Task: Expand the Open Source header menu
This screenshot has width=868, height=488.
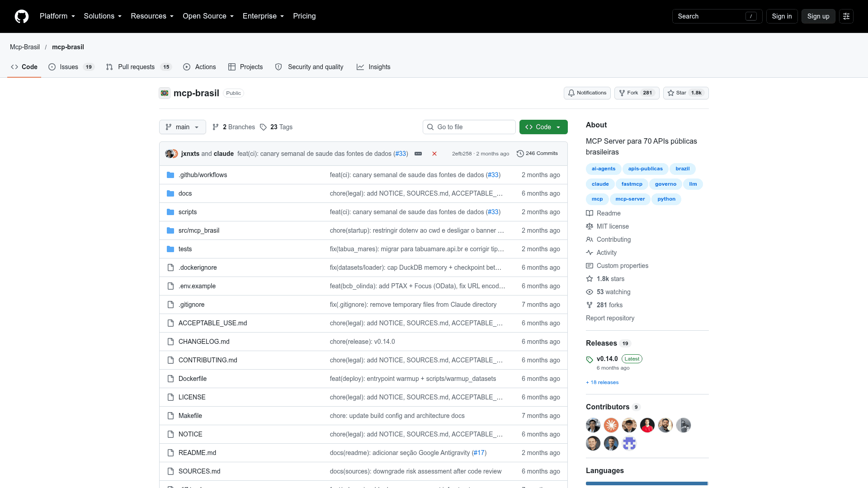Action: 208,16
